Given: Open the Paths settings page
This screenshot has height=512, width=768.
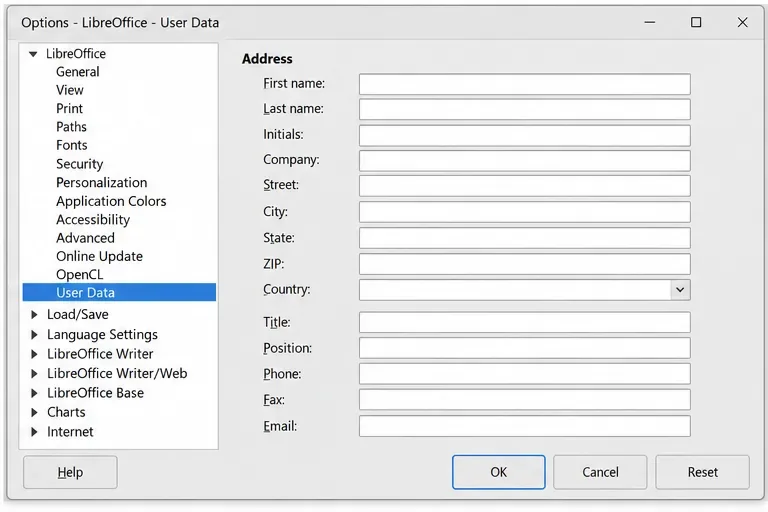Looking at the screenshot, I should [71, 127].
